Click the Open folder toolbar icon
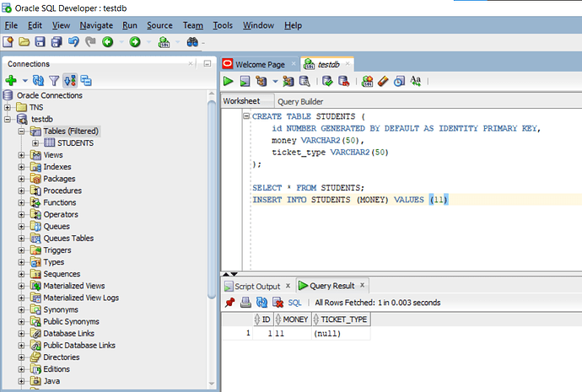582x392 pixels. click(24, 42)
